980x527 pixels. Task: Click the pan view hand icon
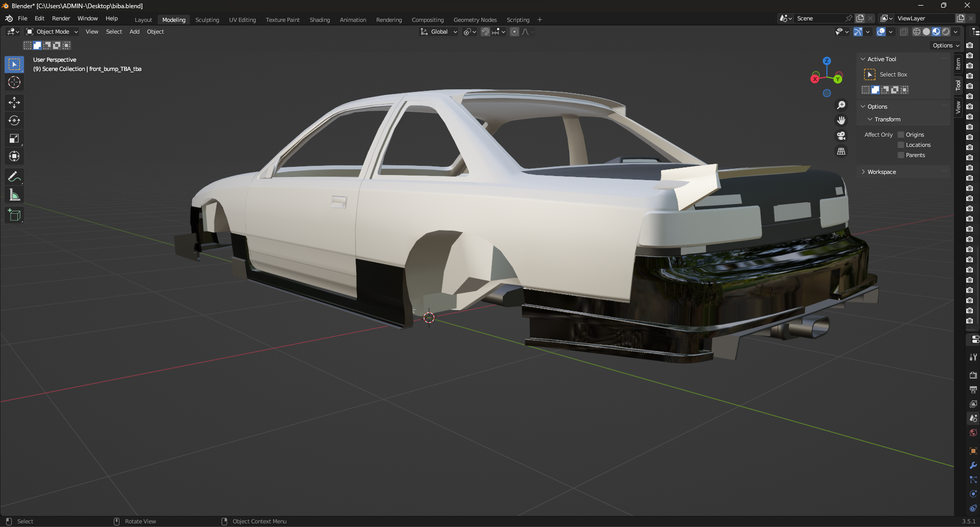click(x=841, y=120)
